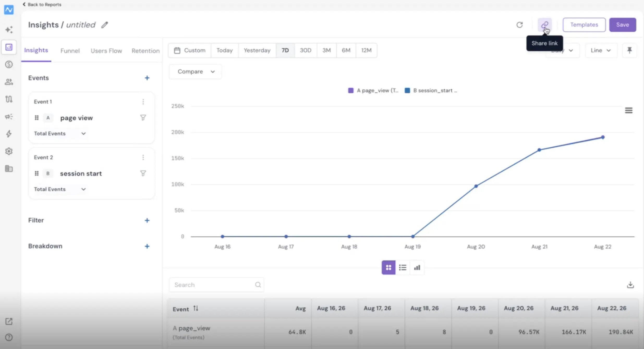Pin the chart with the pin icon
644x349 pixels.
[629, 50]
